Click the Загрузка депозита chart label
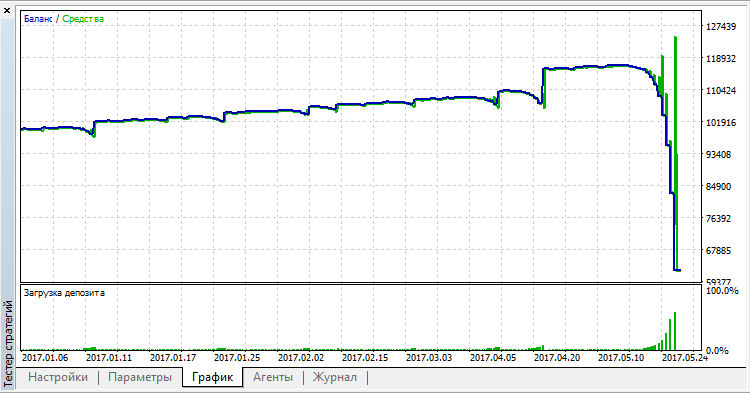This screenshot has height=394, width=750. pos(64,293)
